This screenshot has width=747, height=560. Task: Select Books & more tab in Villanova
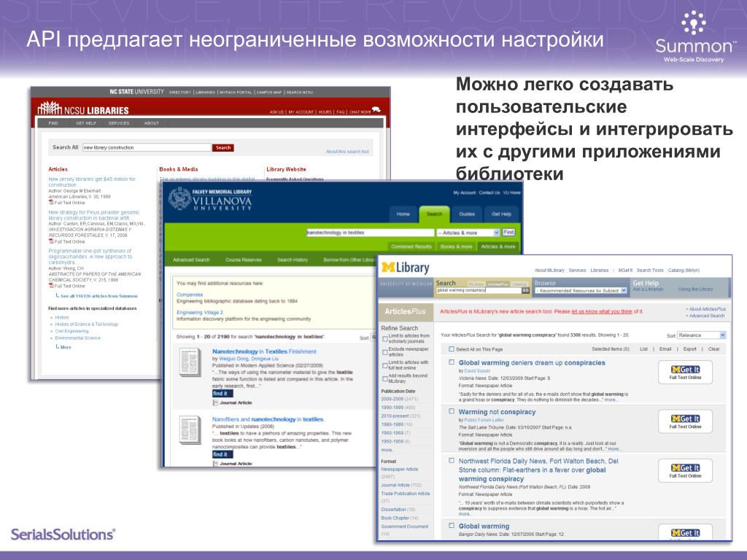457,246
